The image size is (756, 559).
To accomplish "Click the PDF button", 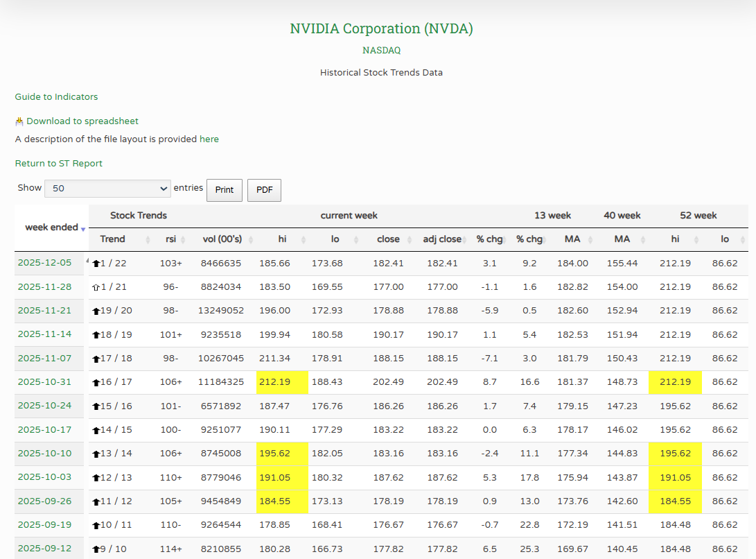I will pos(264,190).
